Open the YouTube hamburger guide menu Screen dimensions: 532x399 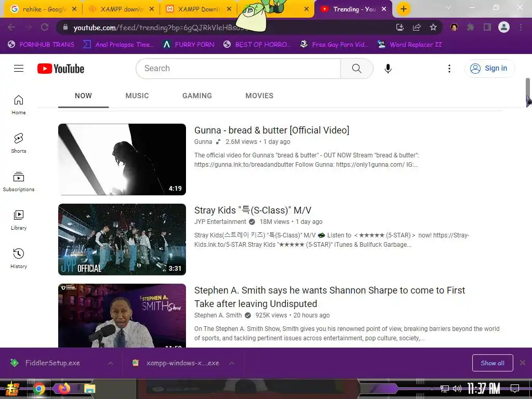(19, 69)
